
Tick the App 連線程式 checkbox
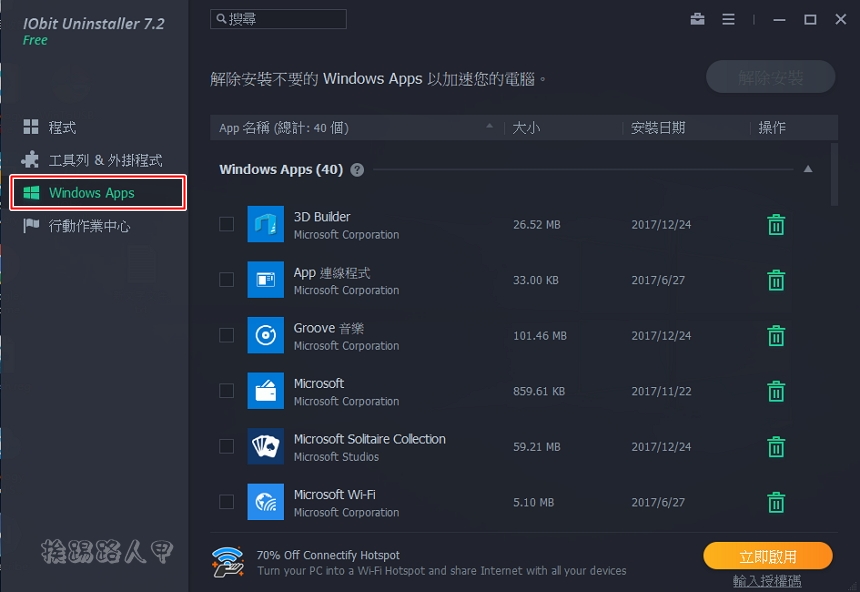click(227, 279)
